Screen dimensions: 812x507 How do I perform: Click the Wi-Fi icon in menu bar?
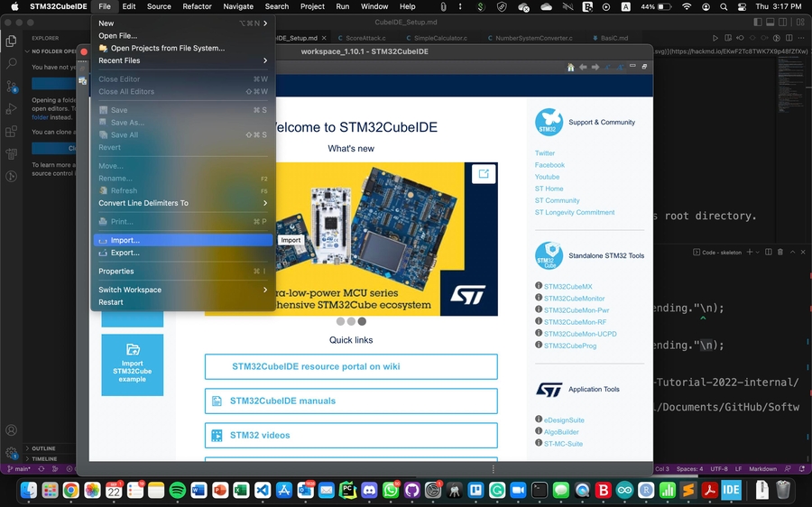[x=687, y=6]
